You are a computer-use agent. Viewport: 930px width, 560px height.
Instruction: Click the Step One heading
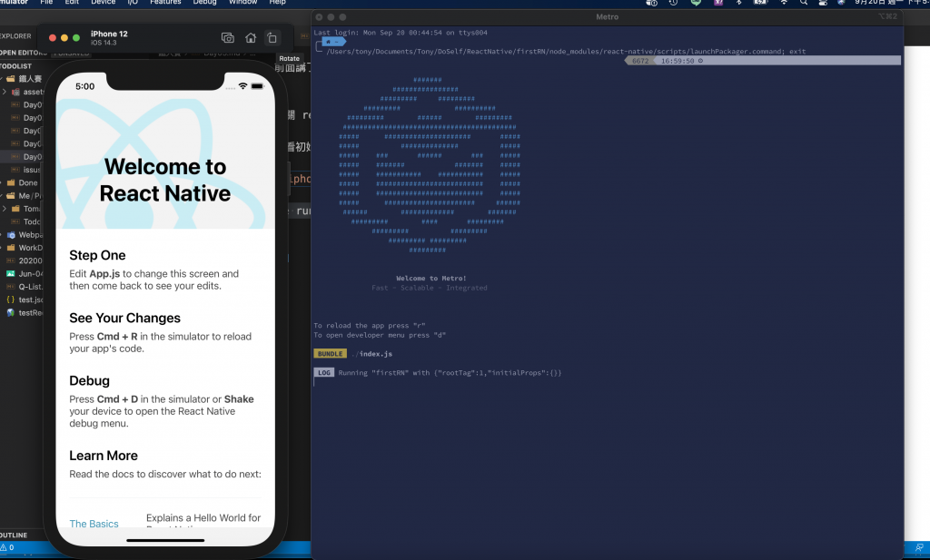(97, 255)
